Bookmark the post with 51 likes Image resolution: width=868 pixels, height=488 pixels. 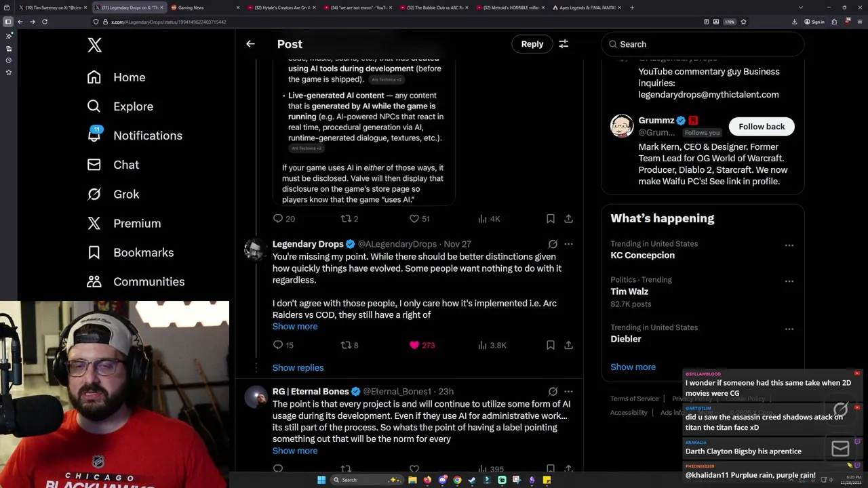click(x=551, y=218)
